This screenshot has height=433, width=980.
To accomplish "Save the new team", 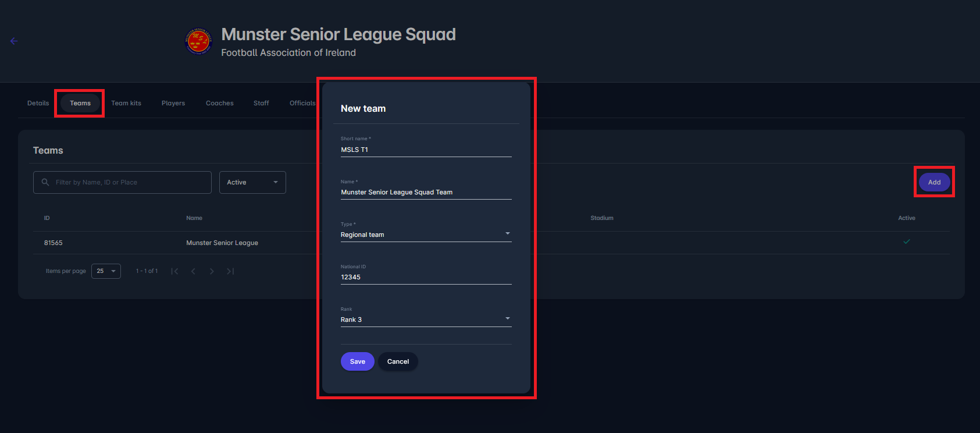I will (357, 361).
